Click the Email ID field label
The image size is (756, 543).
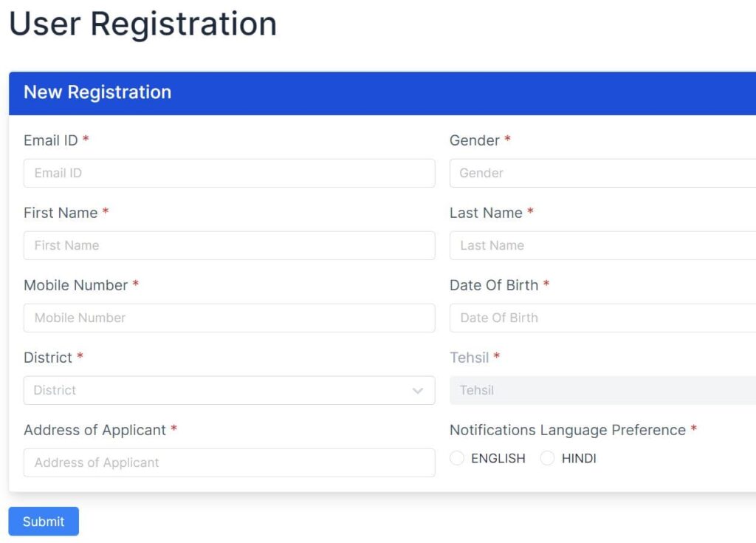coord(50,140)
